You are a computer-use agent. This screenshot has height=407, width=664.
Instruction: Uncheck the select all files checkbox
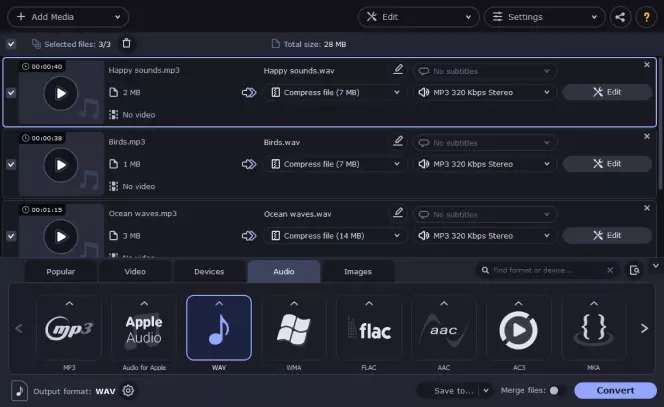click(x=11, y=44)
